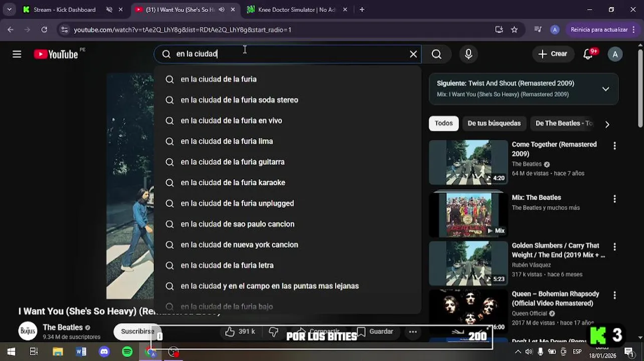Viewport: 644px width, 361px height.
Task: Open Word from the taskbar
Action: [81, 352]
